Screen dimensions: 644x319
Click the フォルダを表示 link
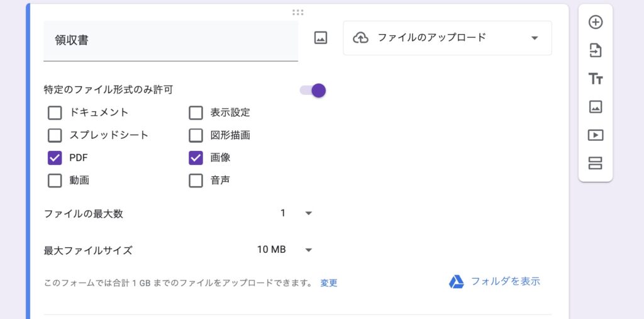coord(505,282)
